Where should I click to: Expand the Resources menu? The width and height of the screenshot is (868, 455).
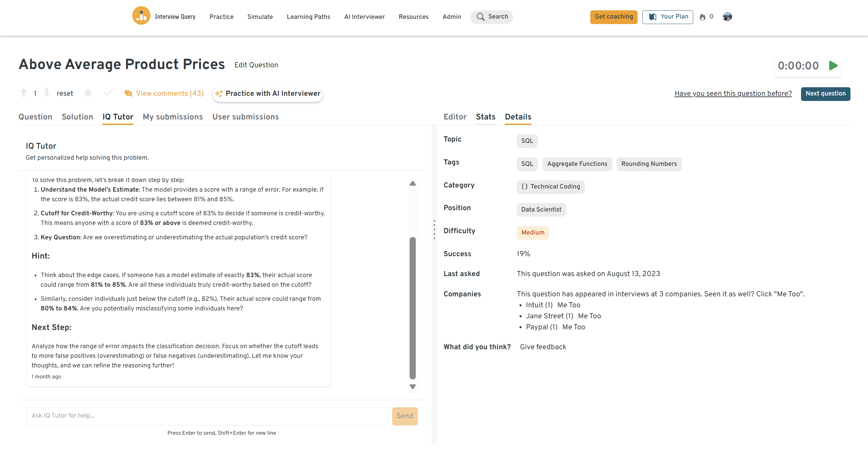point(413,17)
